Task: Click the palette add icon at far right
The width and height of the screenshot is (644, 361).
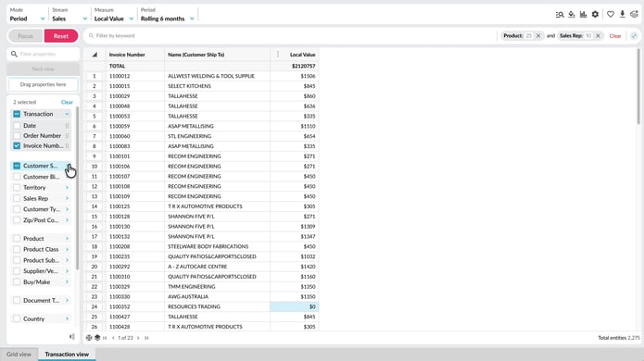Action: coord(634,15)
